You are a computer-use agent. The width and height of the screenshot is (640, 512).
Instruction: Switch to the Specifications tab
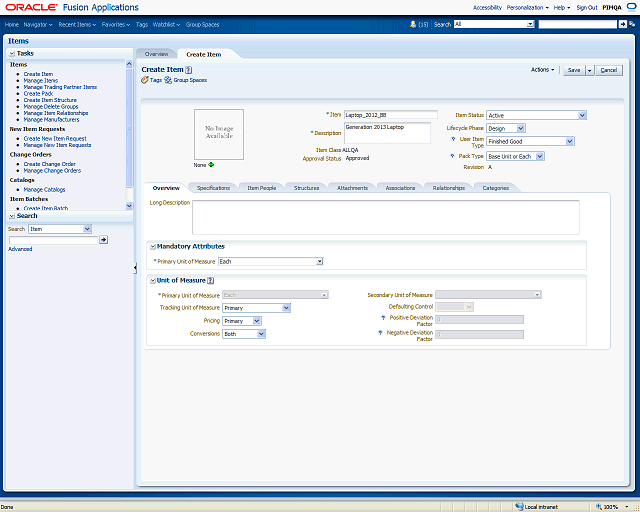[213, 188]
